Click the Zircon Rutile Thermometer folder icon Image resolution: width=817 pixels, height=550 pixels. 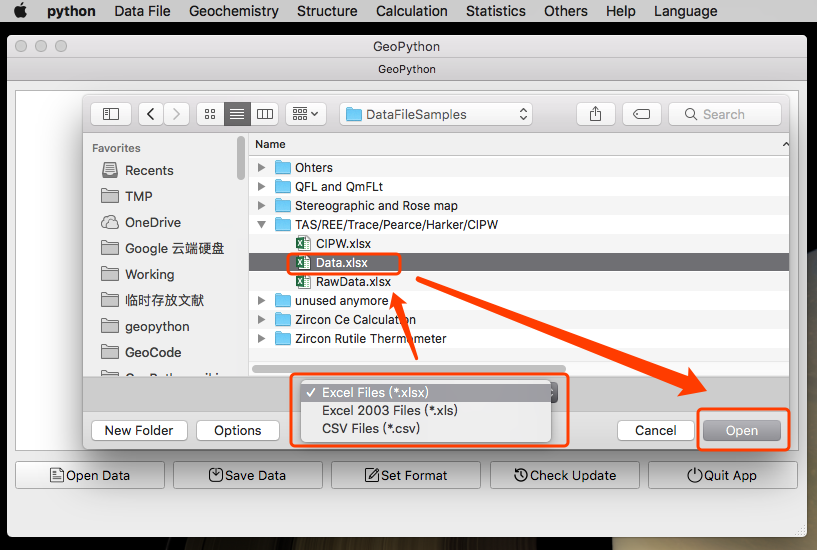point(282,339)
